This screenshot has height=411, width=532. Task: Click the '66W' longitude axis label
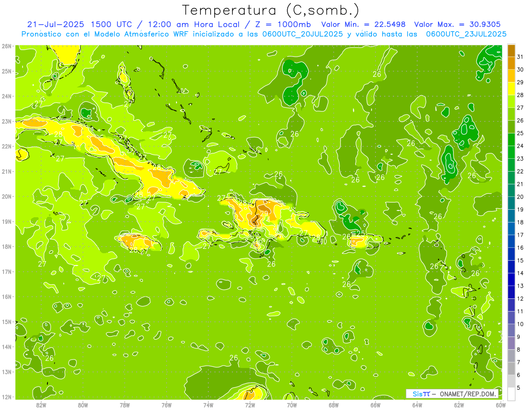376,405
